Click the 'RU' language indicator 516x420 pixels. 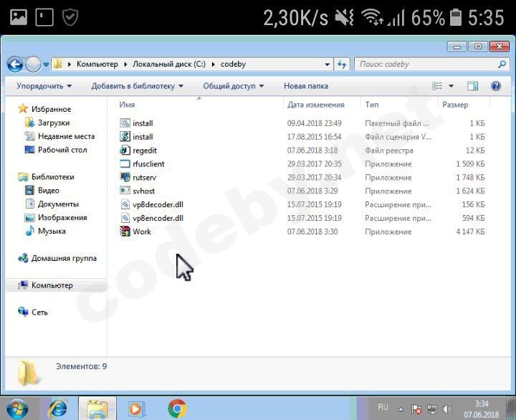click(x=383, y=407)
